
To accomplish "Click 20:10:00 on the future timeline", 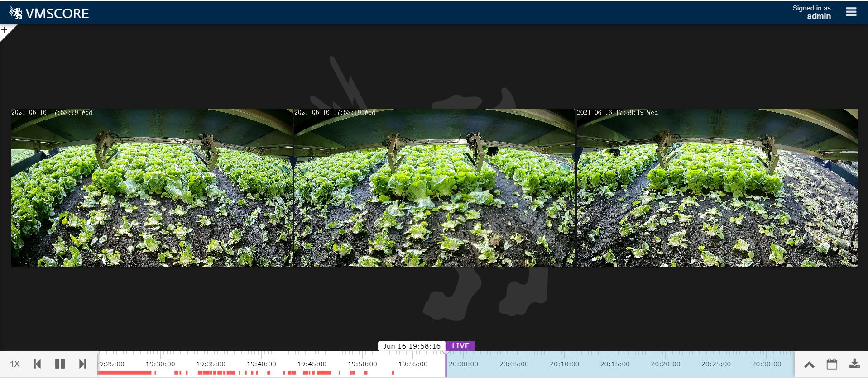I will coord(565,364).
